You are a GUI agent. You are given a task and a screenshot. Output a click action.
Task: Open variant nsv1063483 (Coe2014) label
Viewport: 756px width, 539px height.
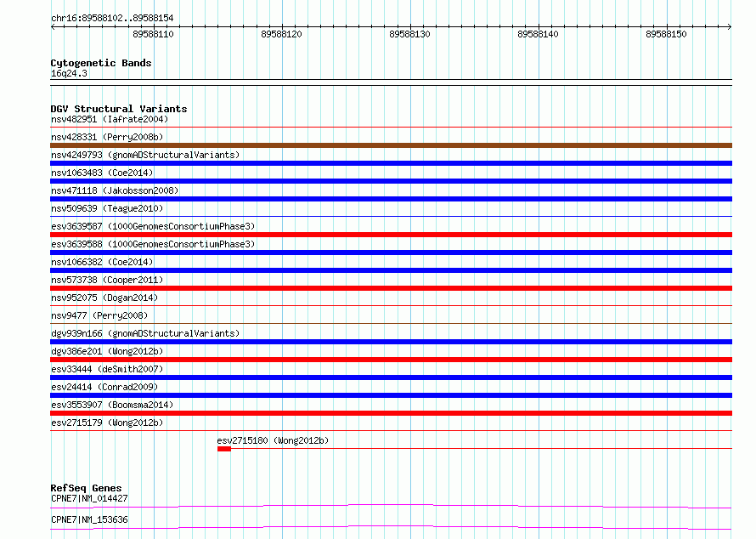click(x=102, y=173)
